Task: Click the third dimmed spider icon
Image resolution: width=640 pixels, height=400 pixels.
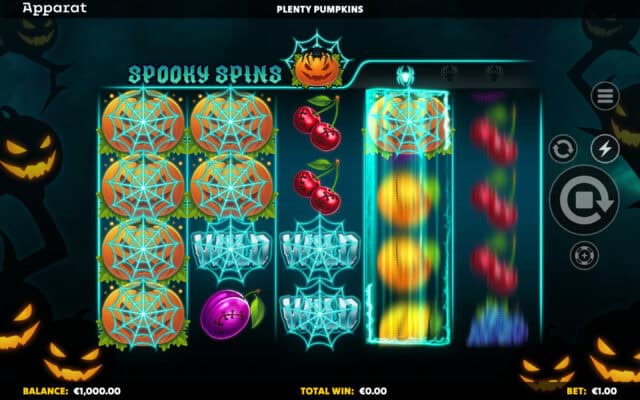Action: 494,74
